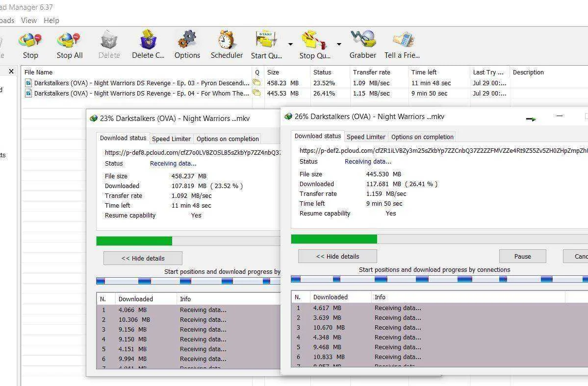Sort by Status column header
The height and width of the screenshot is (386, 588).
330,72
